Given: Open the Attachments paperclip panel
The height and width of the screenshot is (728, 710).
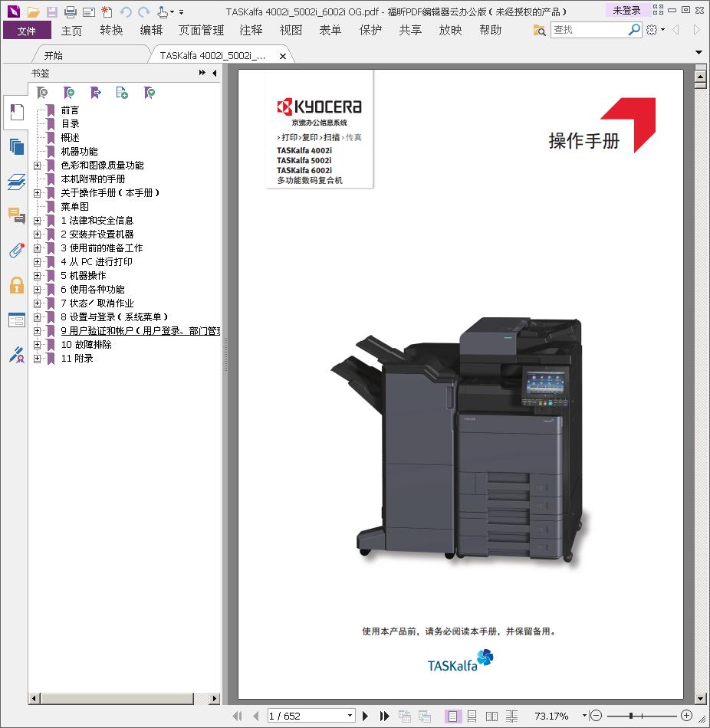Looking at the screenshot, I should coord(17,251).
